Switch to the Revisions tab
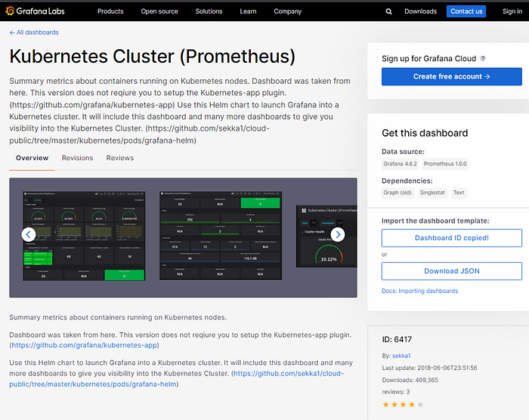 [77, 158]
